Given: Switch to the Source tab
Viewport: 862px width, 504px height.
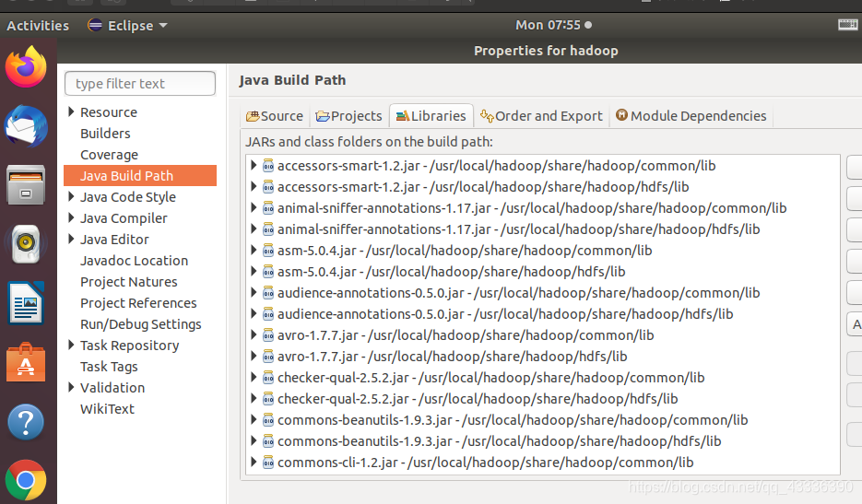Looking at the screenshot, I should [x=275, y=116].
